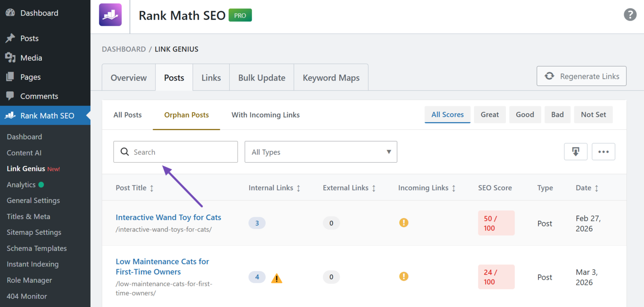Click the 50 / 100 SEO score badge
The width and height of the screenshot is (644, 307).
click(x=496, y=223)
